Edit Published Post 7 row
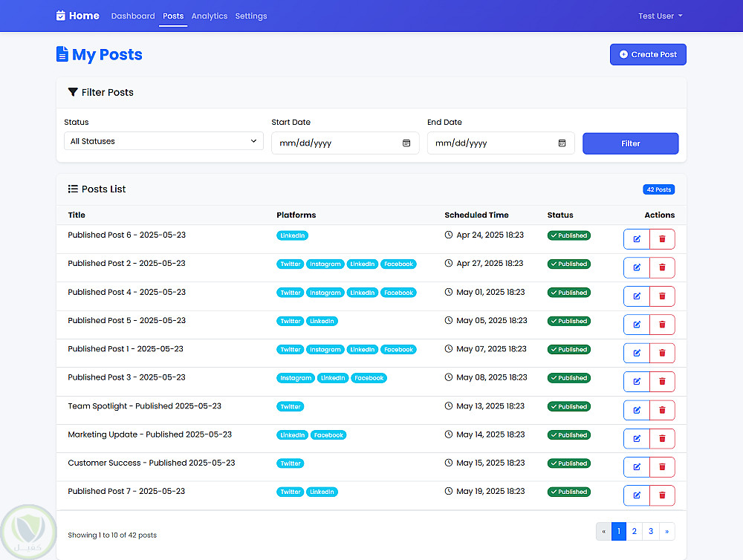Viewport: 743px width, 560px height. point(637,495)
